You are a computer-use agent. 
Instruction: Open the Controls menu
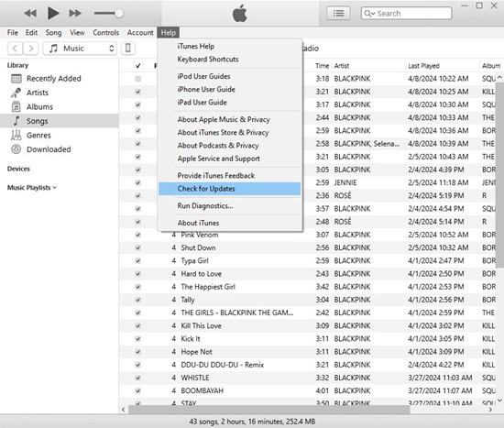[105, 32]
